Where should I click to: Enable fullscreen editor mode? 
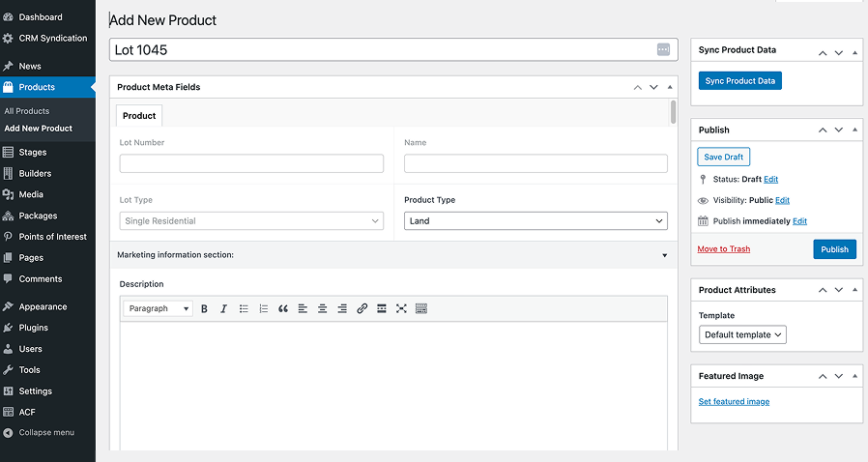pyautogui.click(x=401, y=308)
